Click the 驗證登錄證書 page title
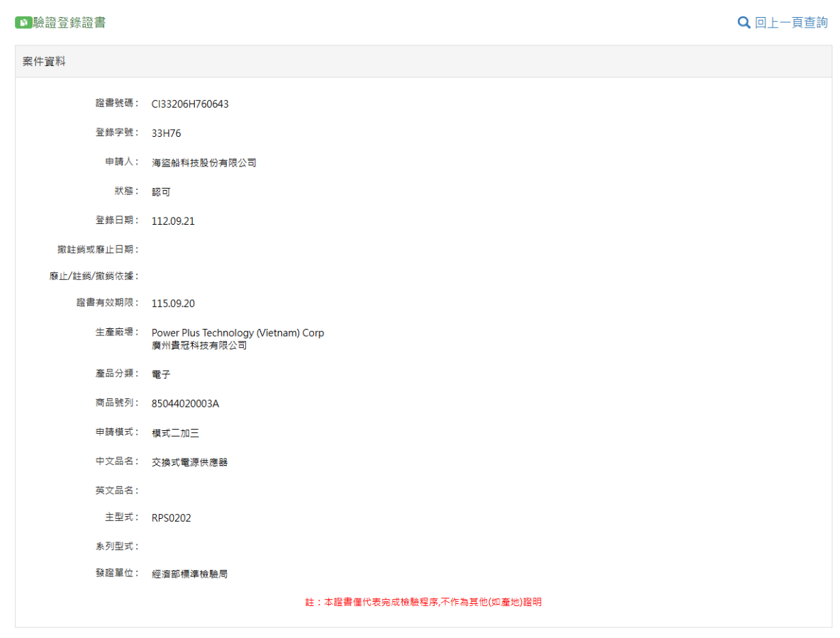The image size is (840, 638). pos(69,23)
